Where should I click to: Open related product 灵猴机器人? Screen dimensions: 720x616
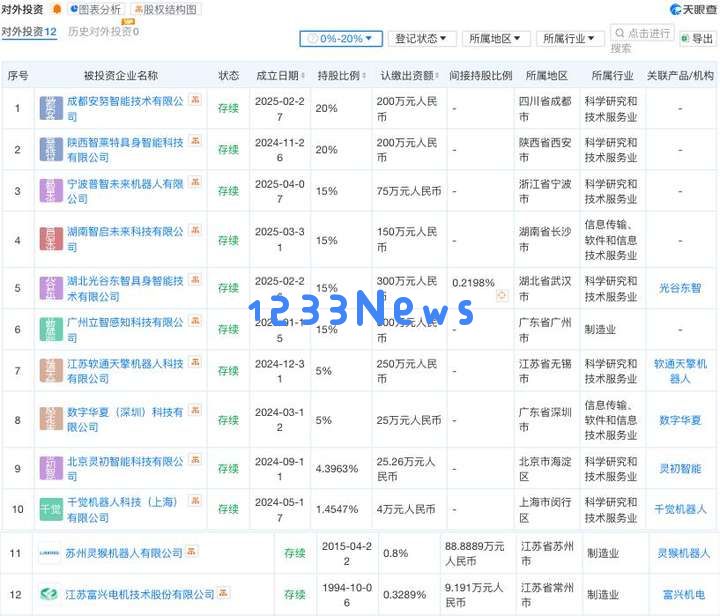683,553
